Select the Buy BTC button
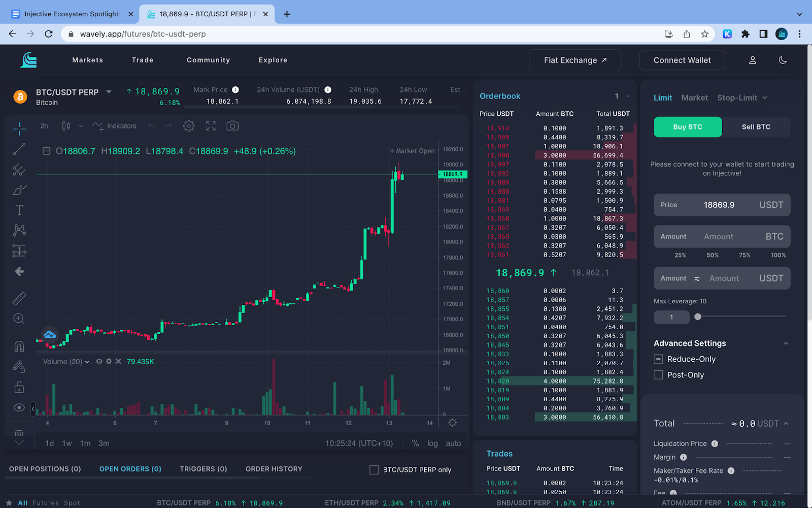The height and width of the screenshot is (508, 812). click(x=688, y=127)
